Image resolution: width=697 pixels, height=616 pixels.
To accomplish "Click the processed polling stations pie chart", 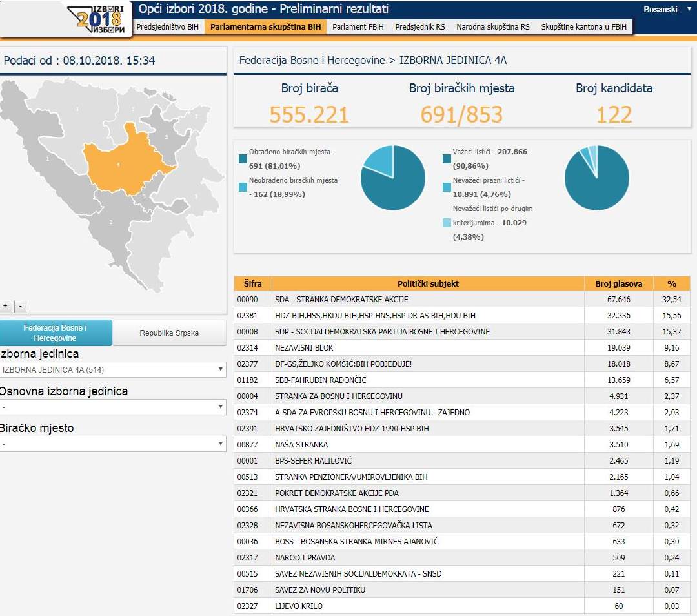I will point(392,178).
